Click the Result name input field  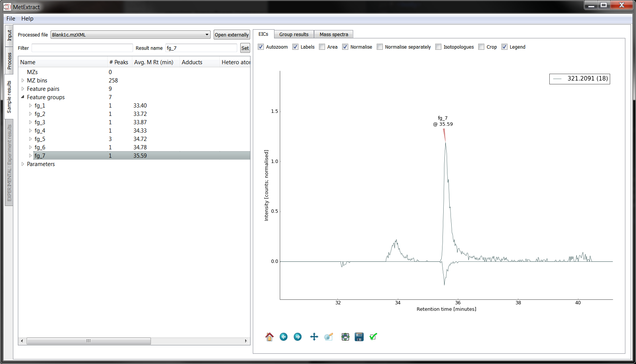[x=201, y=48]
